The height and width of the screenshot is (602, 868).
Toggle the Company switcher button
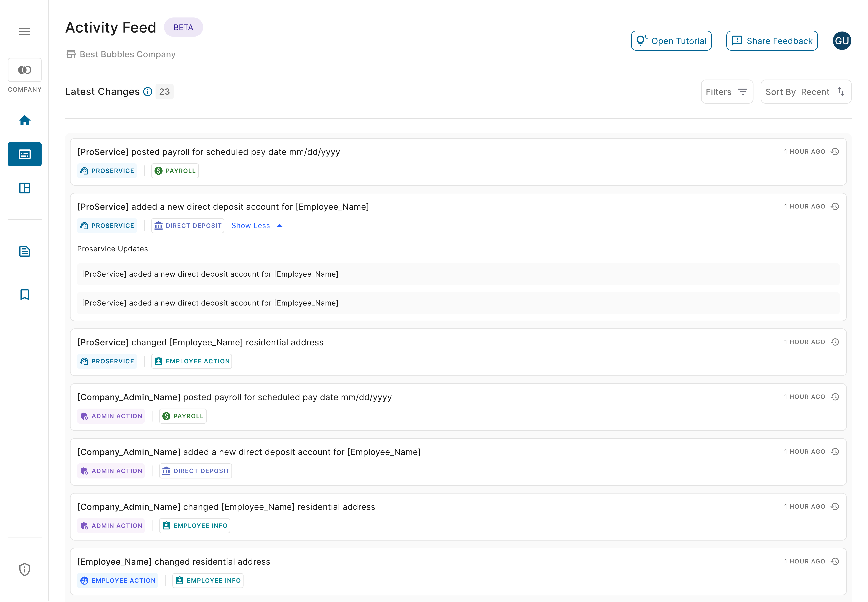(25, 70)
